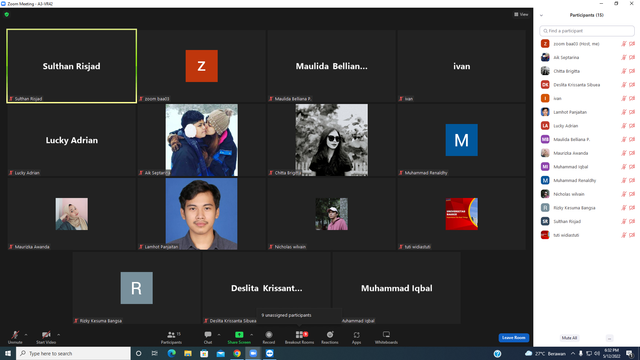The height and width of the screenshot is (360, 640).
Task: Start recording with the Record icon
Action: 269,337
